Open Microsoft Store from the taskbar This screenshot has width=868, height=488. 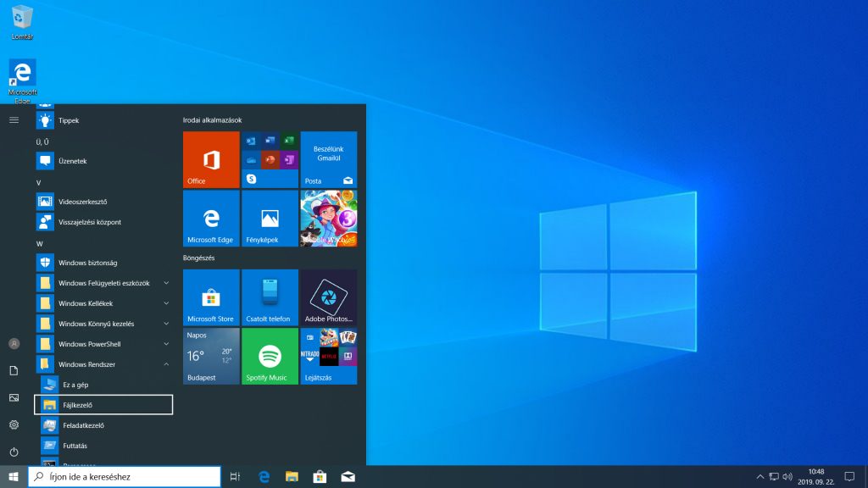(320, 476)
